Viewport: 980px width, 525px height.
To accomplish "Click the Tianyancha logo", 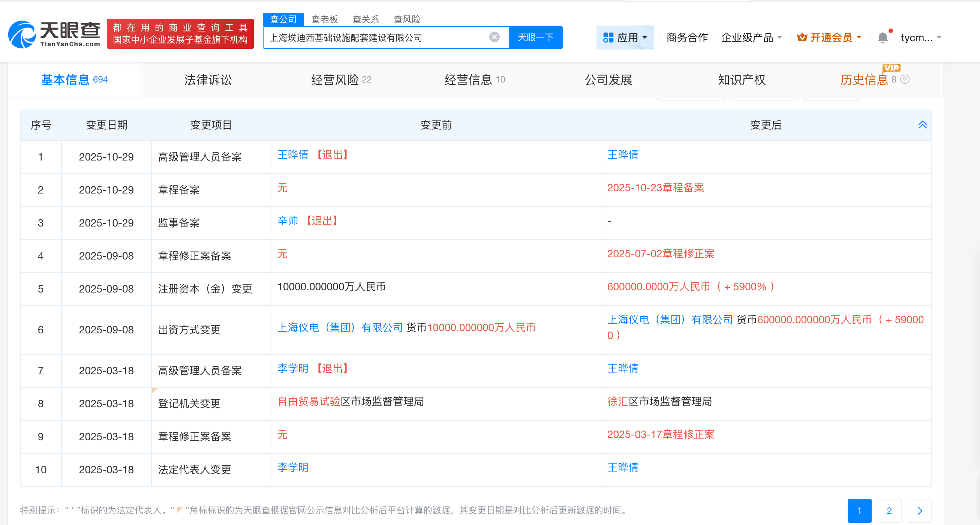I will 54,34.
